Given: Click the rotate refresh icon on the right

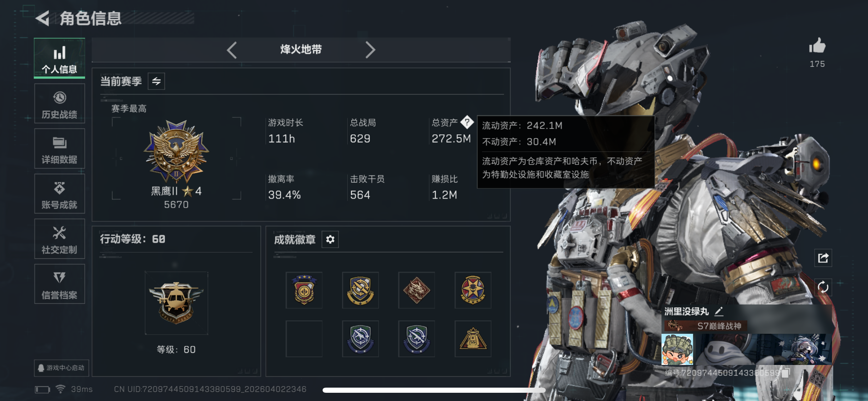Looking at the screenshot, I should click(x=823, y=287).
